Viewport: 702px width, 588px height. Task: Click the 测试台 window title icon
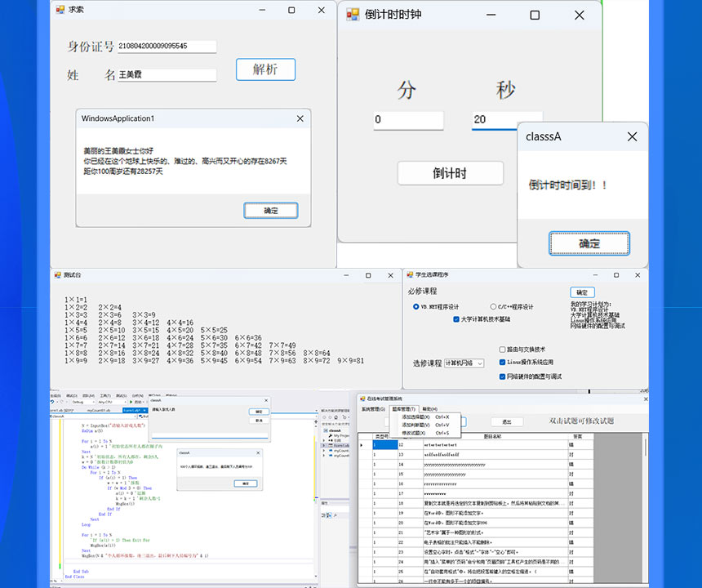coord(56,274)
